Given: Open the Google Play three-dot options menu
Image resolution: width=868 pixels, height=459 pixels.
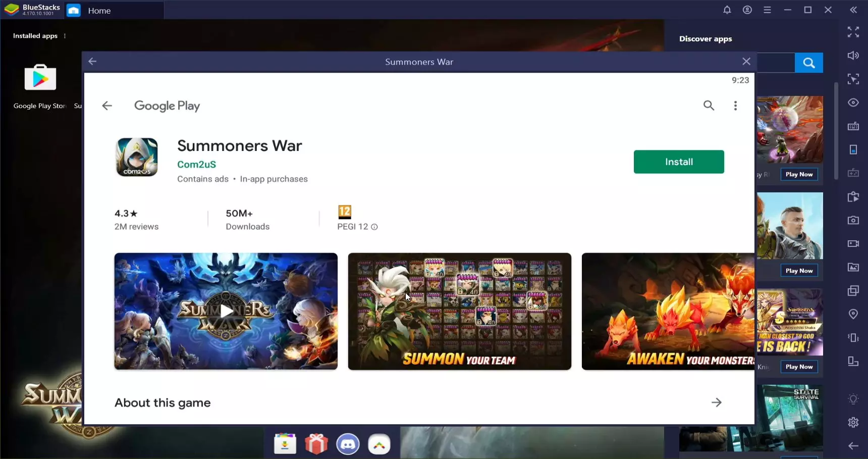Looking at the screenshot, I should pos(735,106).
